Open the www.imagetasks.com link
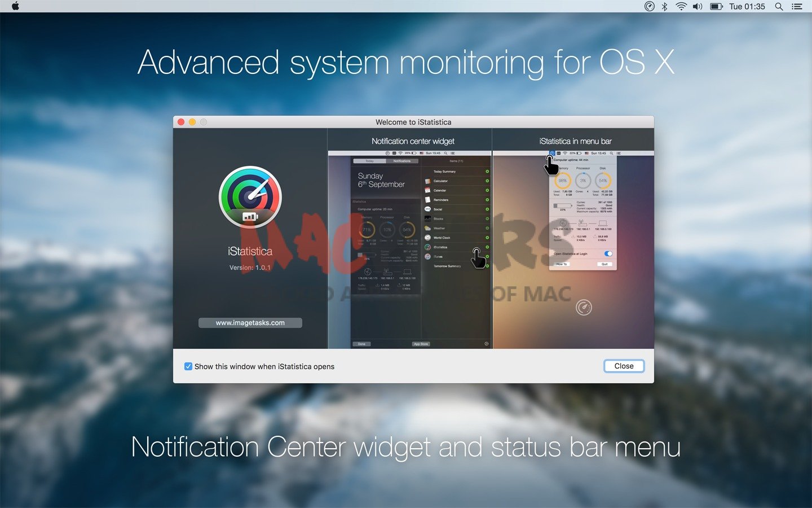Screen dimensions: 812x508 pyautogui.click(x=250, y=323)
